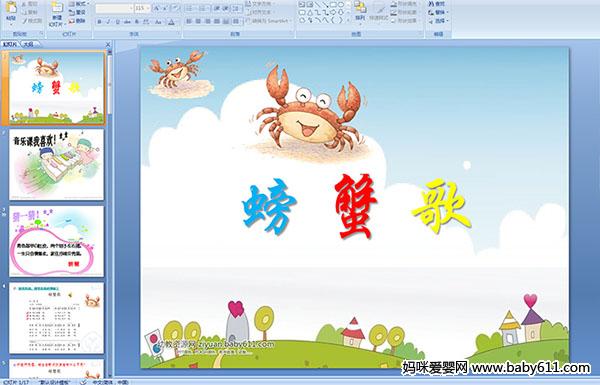Select the second slide thumbnail with piano kids
The height and width of the screenshot is (385, 600).
pos(57,164)
